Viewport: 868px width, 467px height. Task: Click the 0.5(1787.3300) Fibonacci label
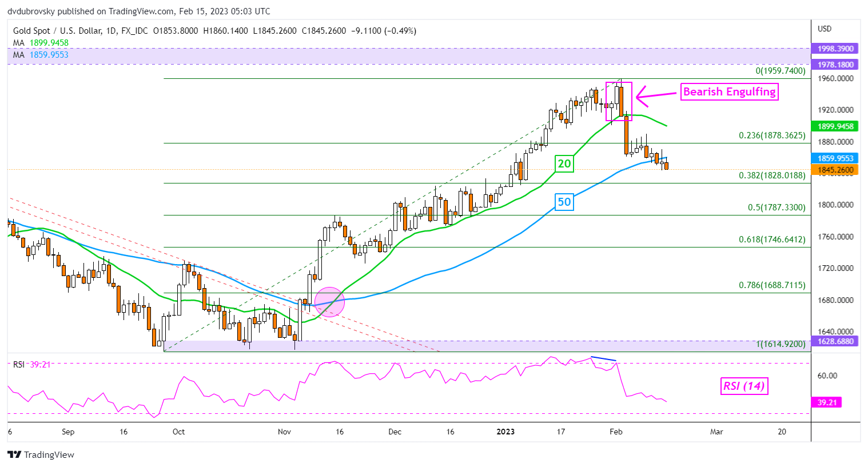777,207
